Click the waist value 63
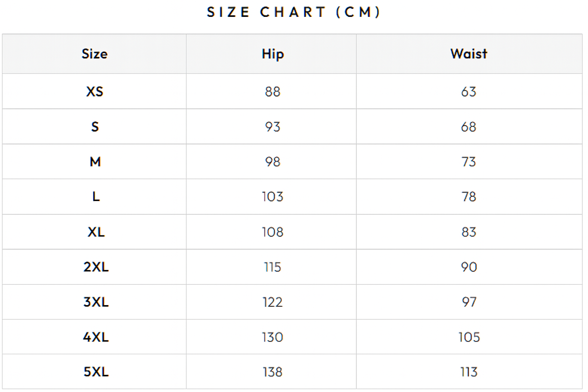The width and height of the screenshot is (588, 392). [x=469, y=91]
